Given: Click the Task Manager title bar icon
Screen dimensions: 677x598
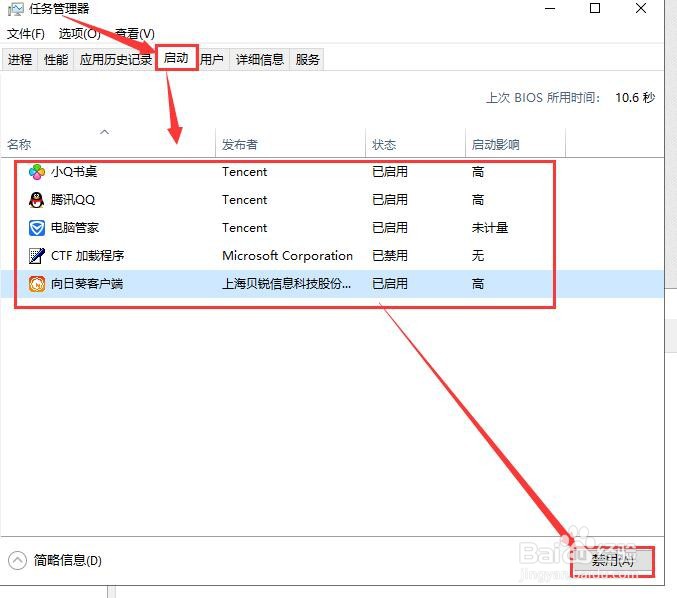Looking at the screenshot, I should click(x=16, y=9).
